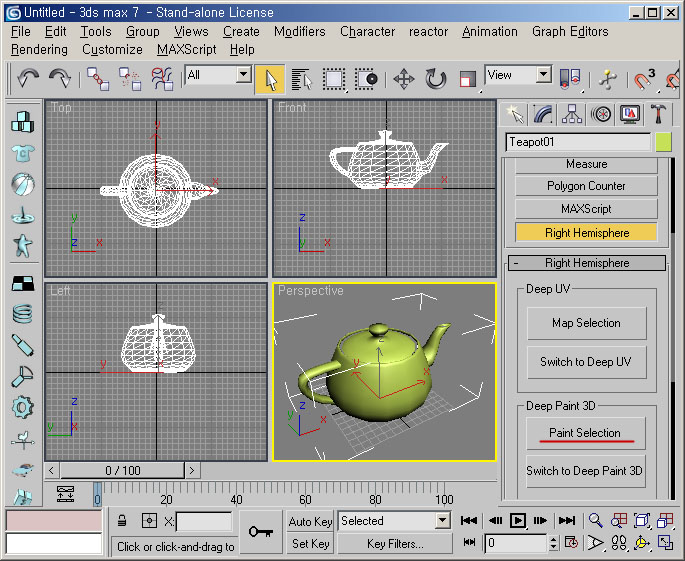Collapse the Right Hemisphere rollout
Image resolution: width=685 pixels, height=561 pixels.
pos(587,263)
